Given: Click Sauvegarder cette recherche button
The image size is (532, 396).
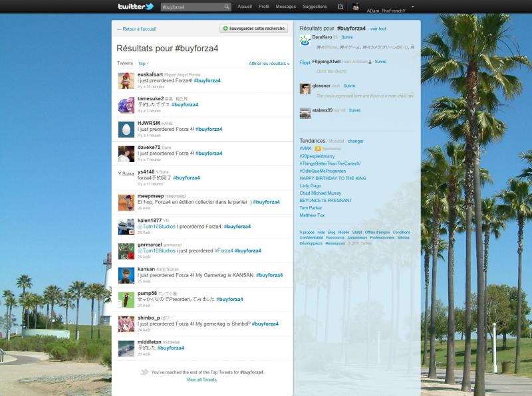Looking at the screenshot, I should tap(254, 29).
